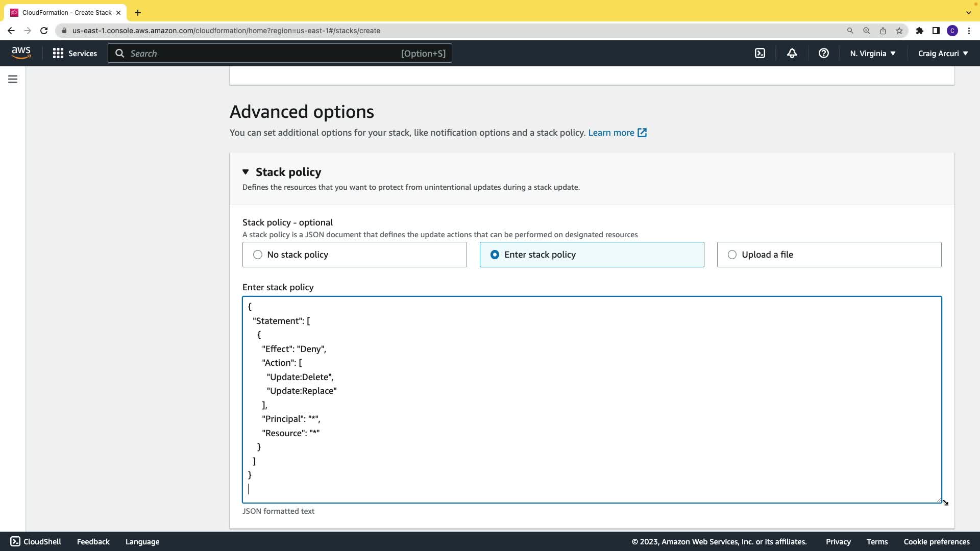Switch to CloudFormation Create Stack tab
Viewport: 980px width, 551px height.
tap(66, 12)
